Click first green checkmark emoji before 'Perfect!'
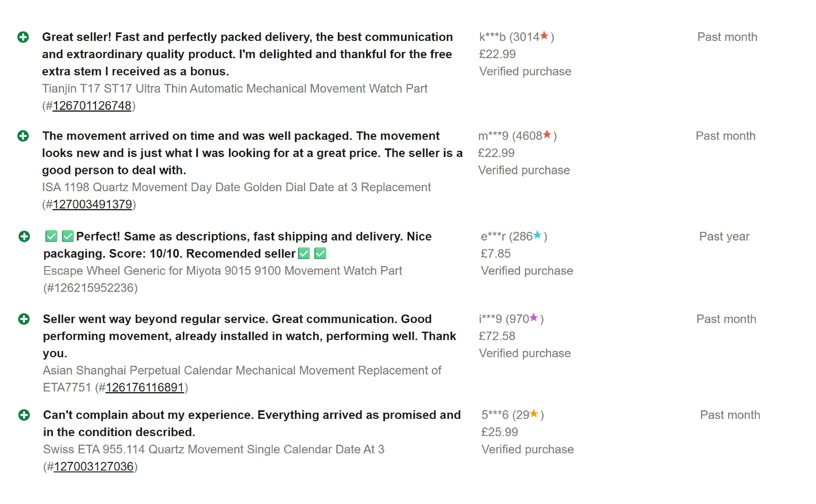 point(51,236)
